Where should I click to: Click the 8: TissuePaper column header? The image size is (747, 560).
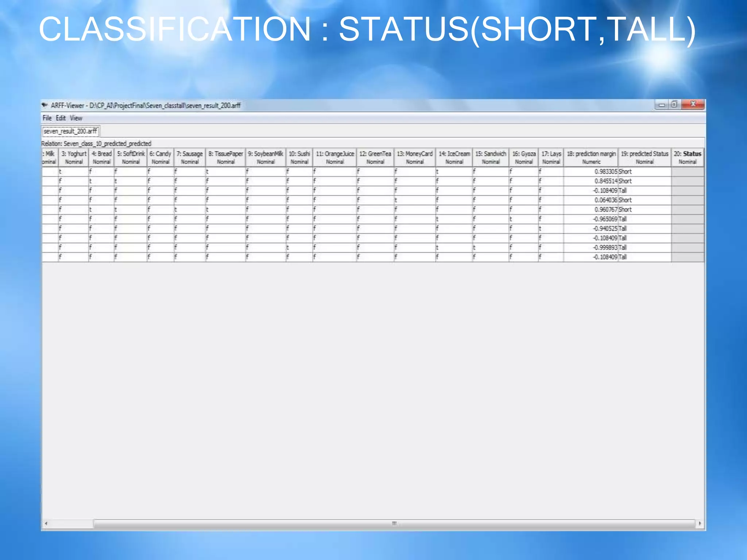click(x=225, y=157)
